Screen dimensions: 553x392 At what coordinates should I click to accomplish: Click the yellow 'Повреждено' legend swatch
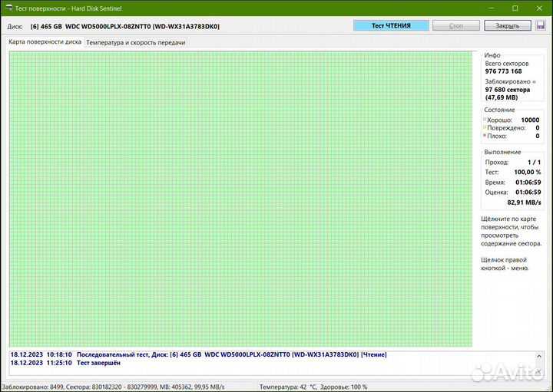[x=485, y=127]
